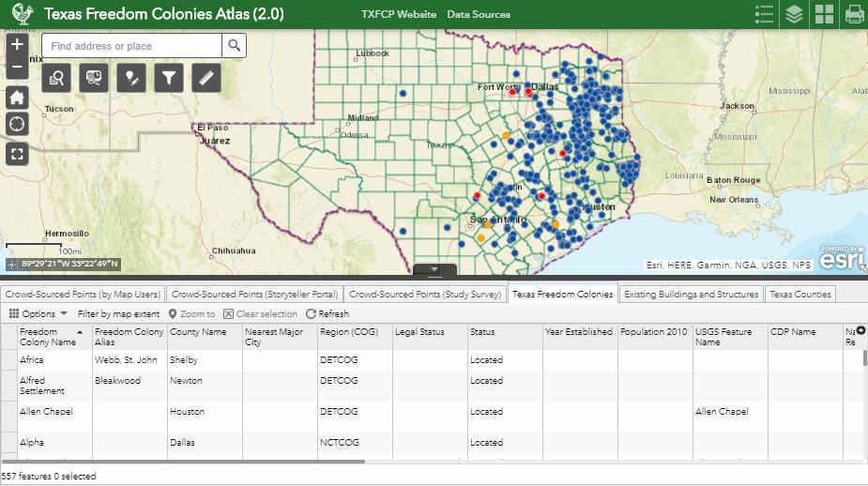868x486 pixels.
Task: Open the Legend list panel
Action: pyautogui.click(x=764, y=14)
